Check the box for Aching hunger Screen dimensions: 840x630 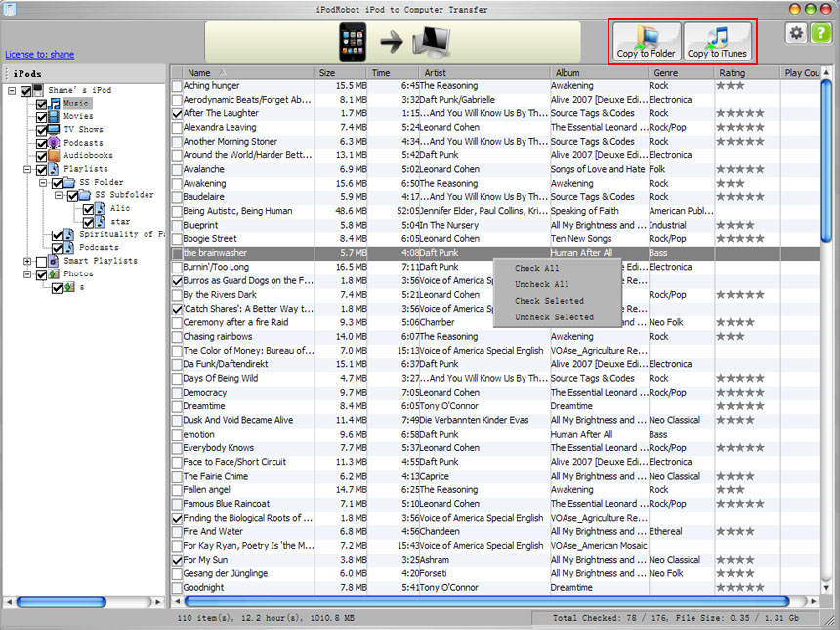177,86
